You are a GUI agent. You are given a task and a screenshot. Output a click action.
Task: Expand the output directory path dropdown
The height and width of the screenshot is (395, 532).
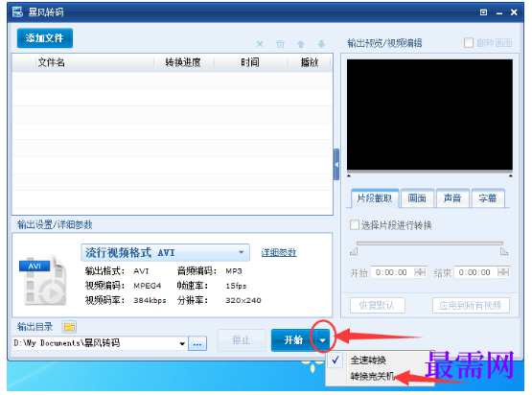pos(182,343)
